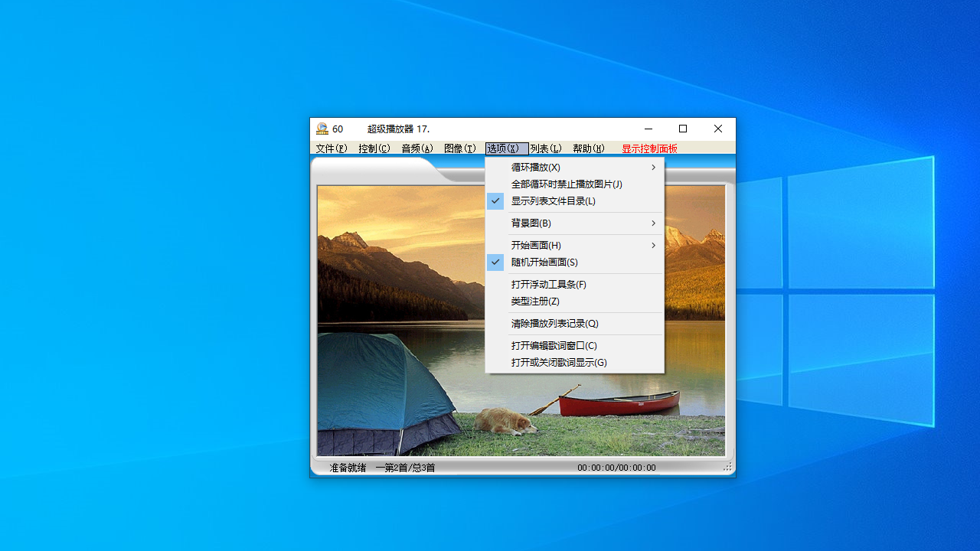Expand the 背景图(B) submenu
980x551 pixels.
point(532,223)
